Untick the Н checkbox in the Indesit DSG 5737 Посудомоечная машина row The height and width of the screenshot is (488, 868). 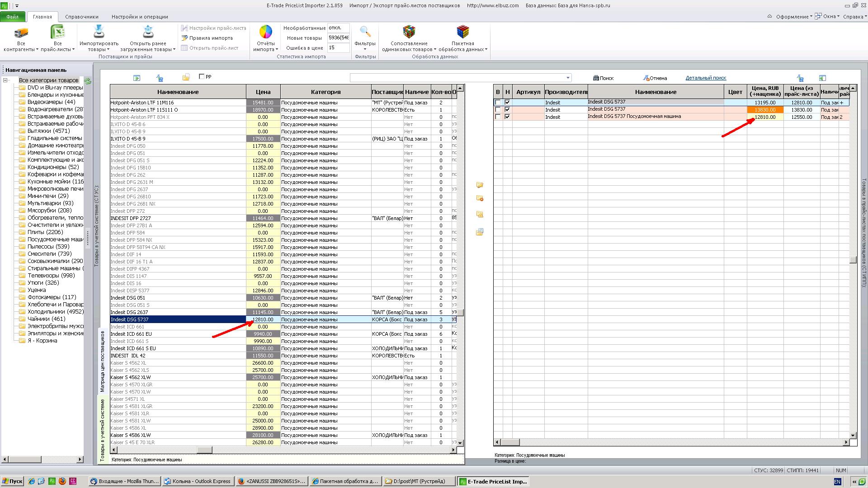(507, 117)
